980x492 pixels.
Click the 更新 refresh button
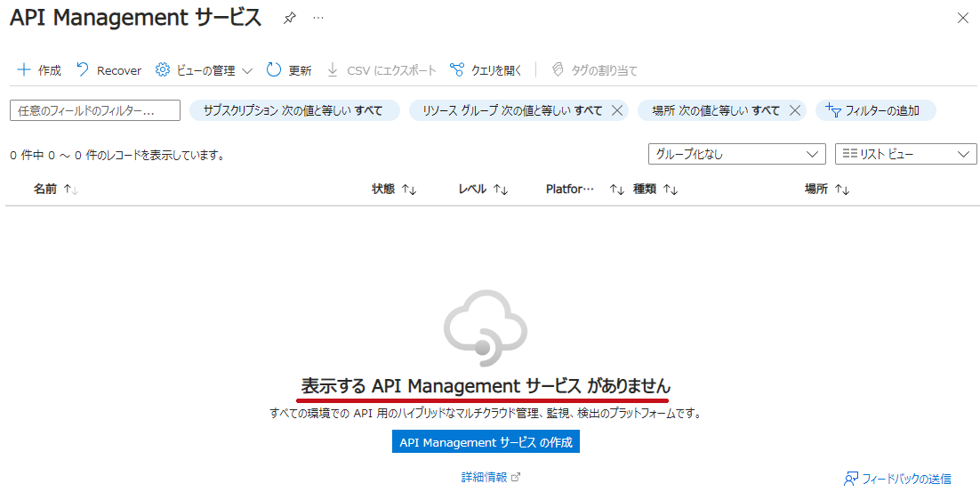tap(289, 70)
